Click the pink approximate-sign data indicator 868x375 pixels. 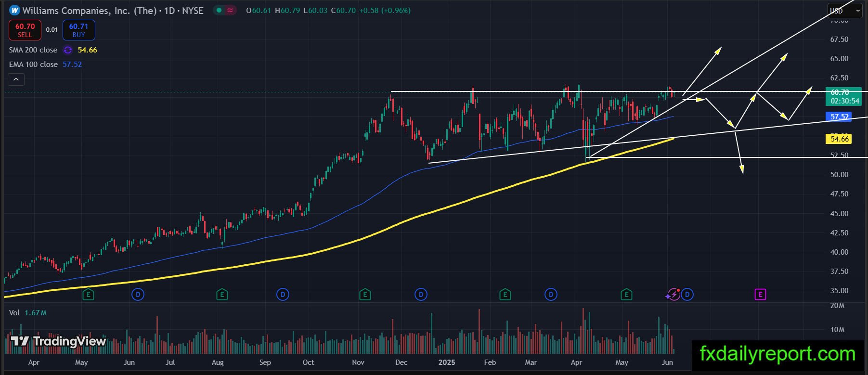(230, 10)
